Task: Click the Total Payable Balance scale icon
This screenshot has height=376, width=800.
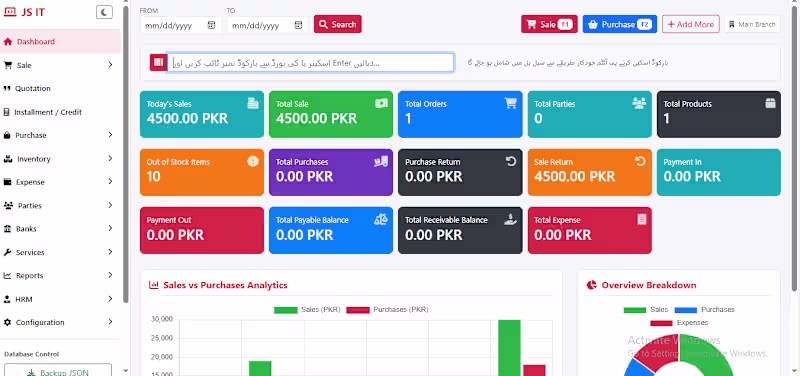Action: (381, 219)
